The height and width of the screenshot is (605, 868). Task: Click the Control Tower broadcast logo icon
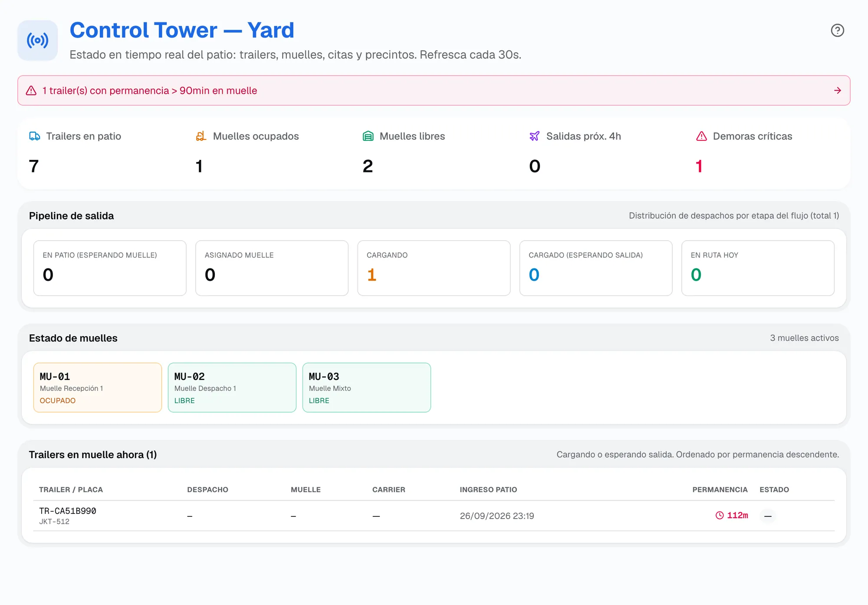point(38,40)
